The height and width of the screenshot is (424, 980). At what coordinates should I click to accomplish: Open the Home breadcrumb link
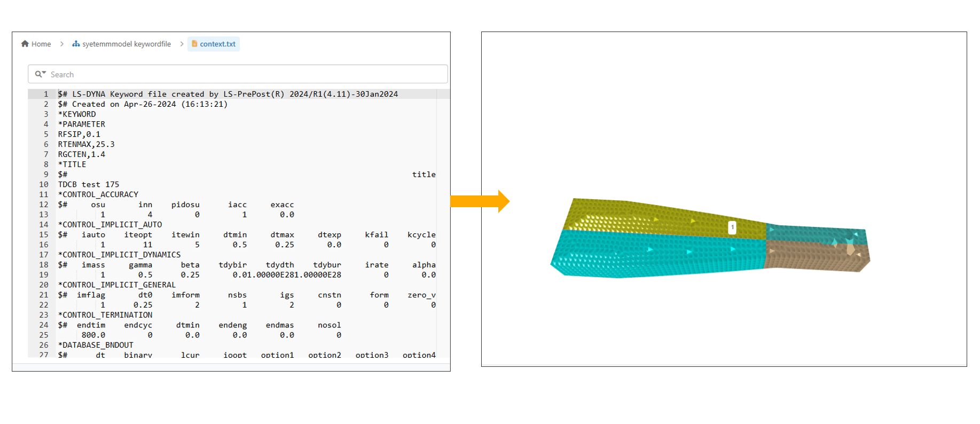[x=41, y=44]
